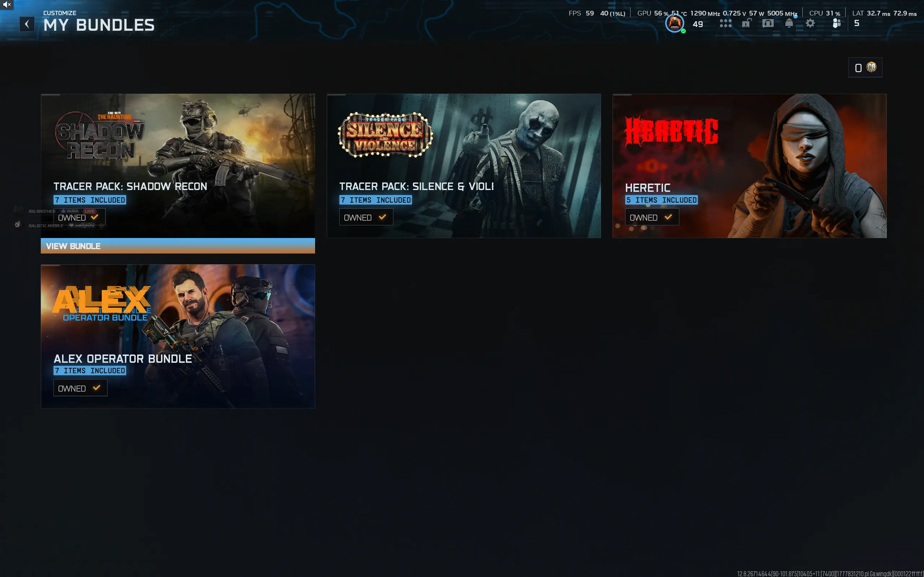
Task: Open the six-dot grid menu icon
Action: click(725, 24)
